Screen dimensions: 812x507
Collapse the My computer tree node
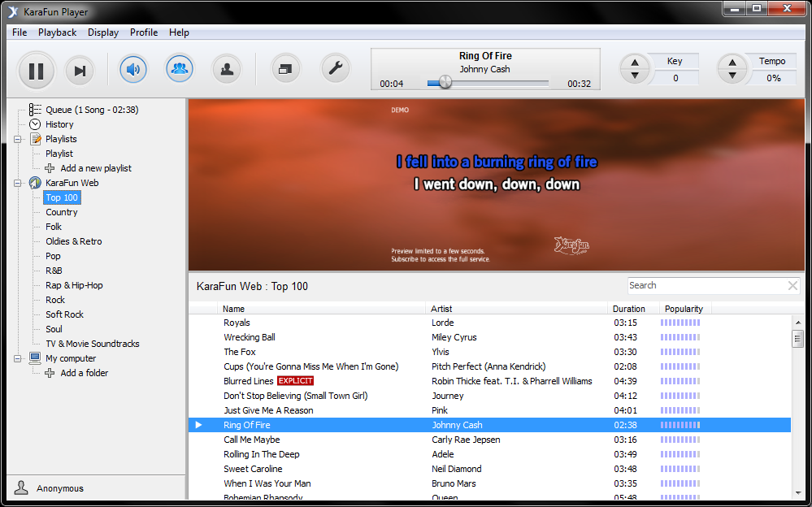17,358
